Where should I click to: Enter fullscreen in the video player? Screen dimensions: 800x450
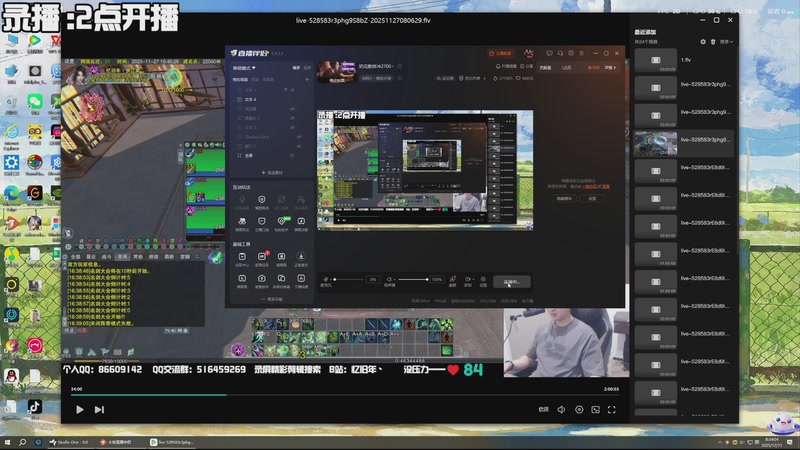point(612,409)
